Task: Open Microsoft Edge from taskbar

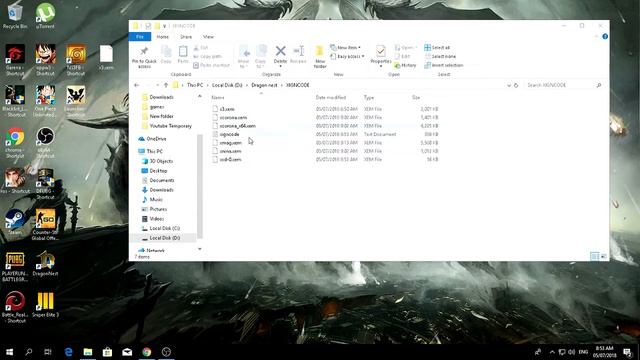Action: pyautogui.click(x=68, y=352)
